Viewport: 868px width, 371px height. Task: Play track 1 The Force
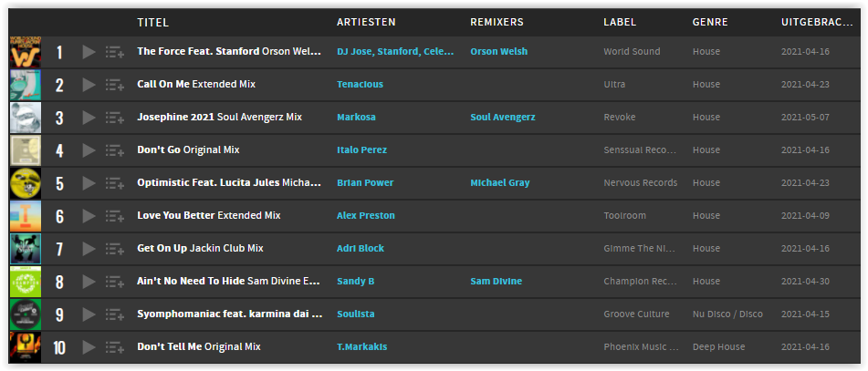click(x=89, y=52)
